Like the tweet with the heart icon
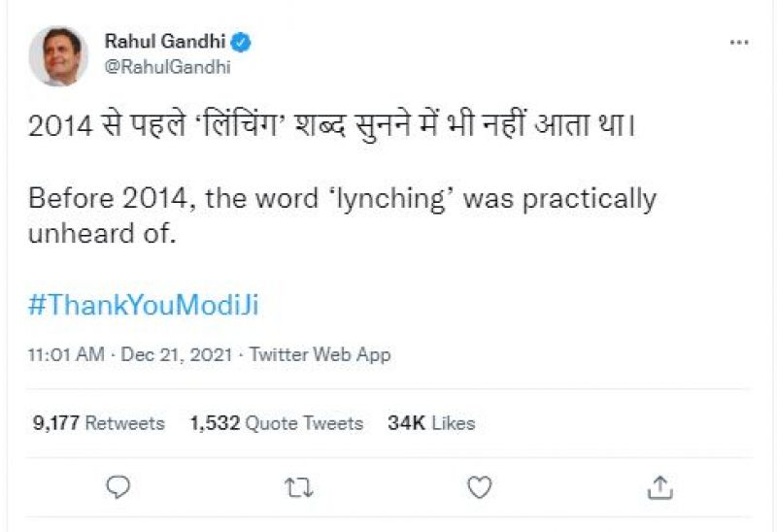 click(479, 487)
